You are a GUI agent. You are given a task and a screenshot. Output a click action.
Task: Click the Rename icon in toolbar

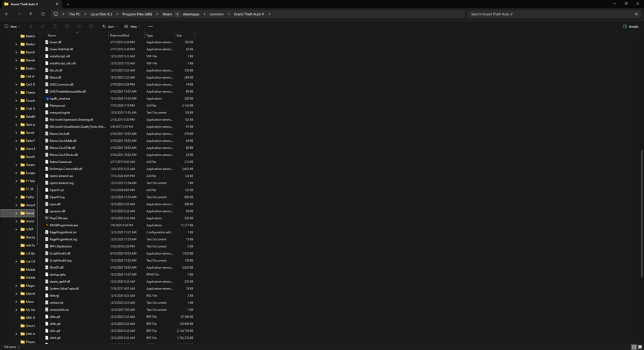coord(67,26)
